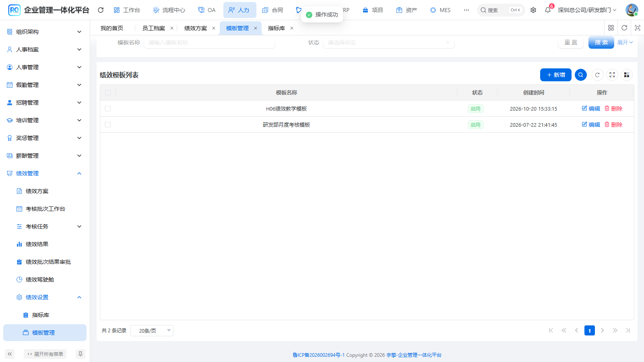Click the 模板名称 input field
Screen dimensions: 644x362
[x=209, y=42]
